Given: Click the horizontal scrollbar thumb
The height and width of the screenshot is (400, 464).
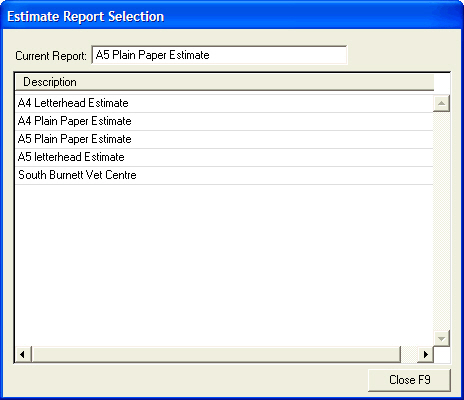Looking at the screenshot, I should pos(216,354).
